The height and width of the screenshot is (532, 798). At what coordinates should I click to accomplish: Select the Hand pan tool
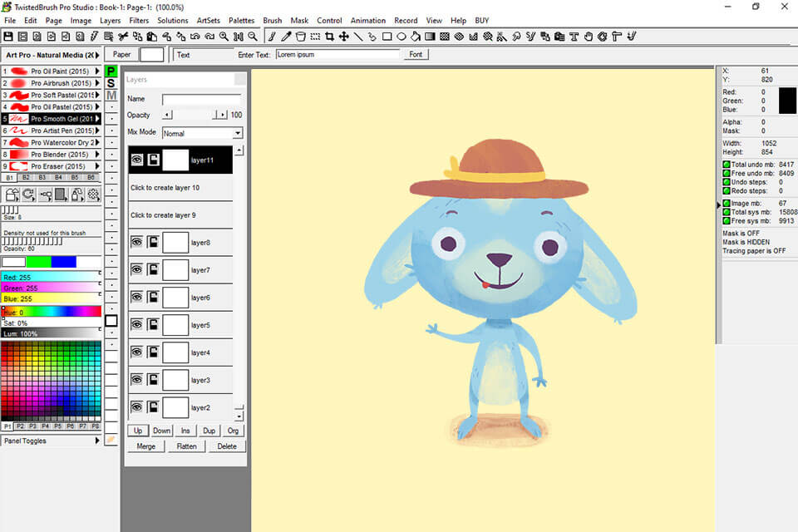point(589,37)
